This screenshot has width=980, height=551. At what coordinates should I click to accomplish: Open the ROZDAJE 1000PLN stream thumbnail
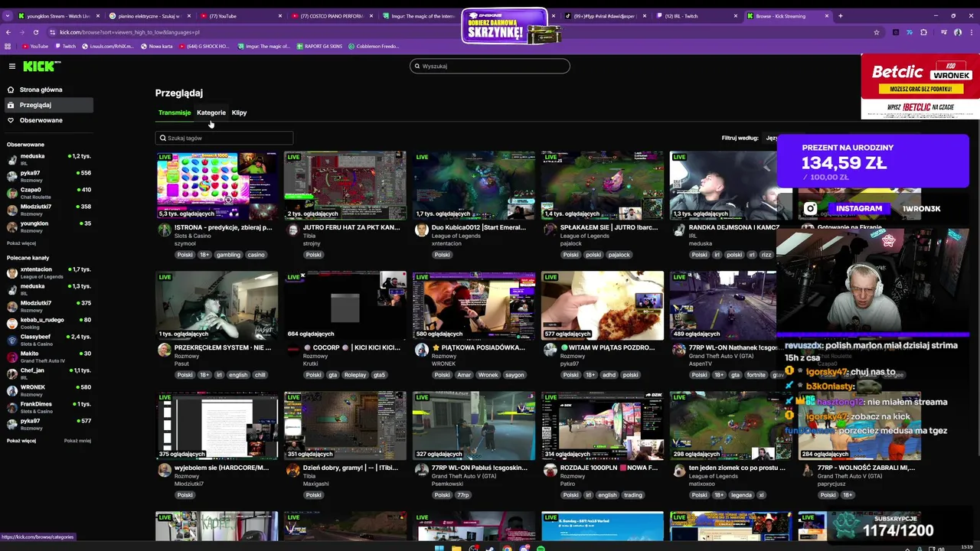click(603, 425)
